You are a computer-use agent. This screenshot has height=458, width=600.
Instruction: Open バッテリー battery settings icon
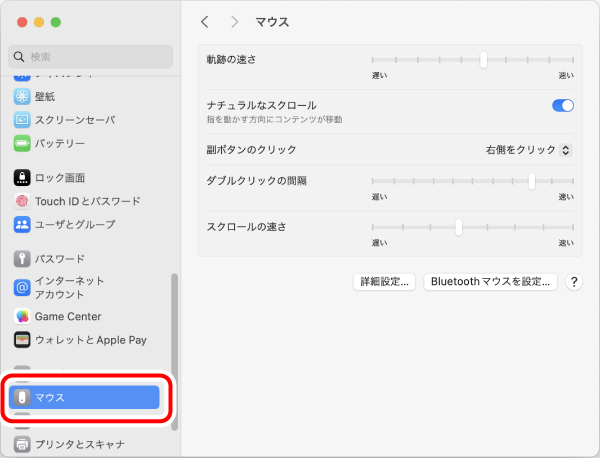point(22,143)
